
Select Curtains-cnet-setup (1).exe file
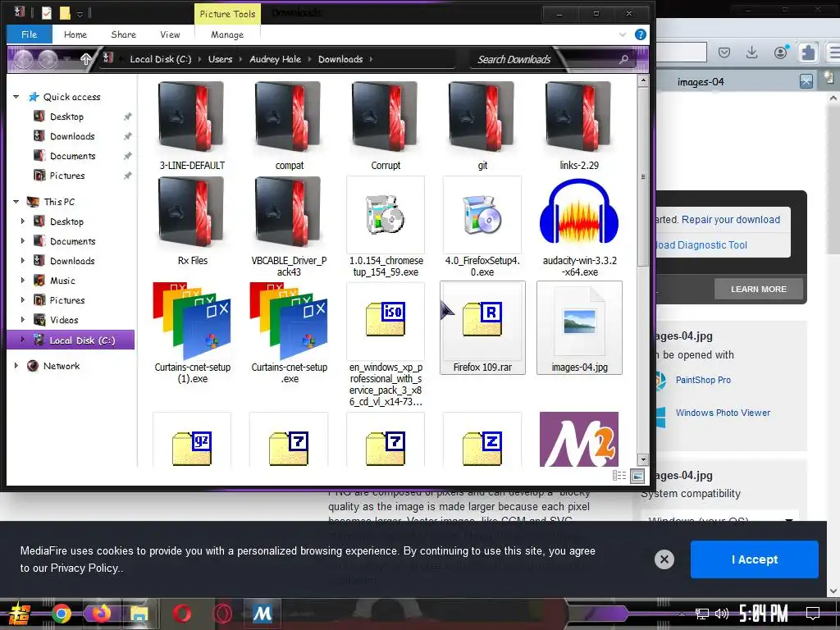click(192, 333)
